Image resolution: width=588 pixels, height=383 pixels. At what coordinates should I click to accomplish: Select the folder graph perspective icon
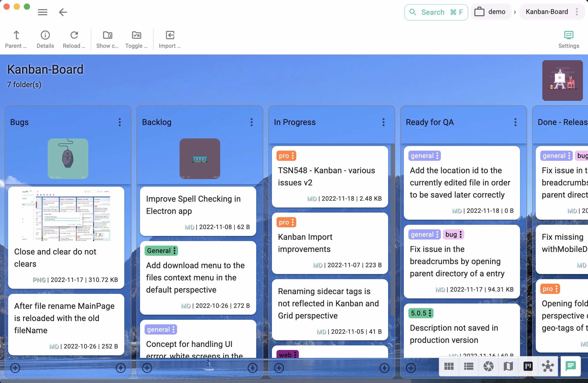point(548,366)
